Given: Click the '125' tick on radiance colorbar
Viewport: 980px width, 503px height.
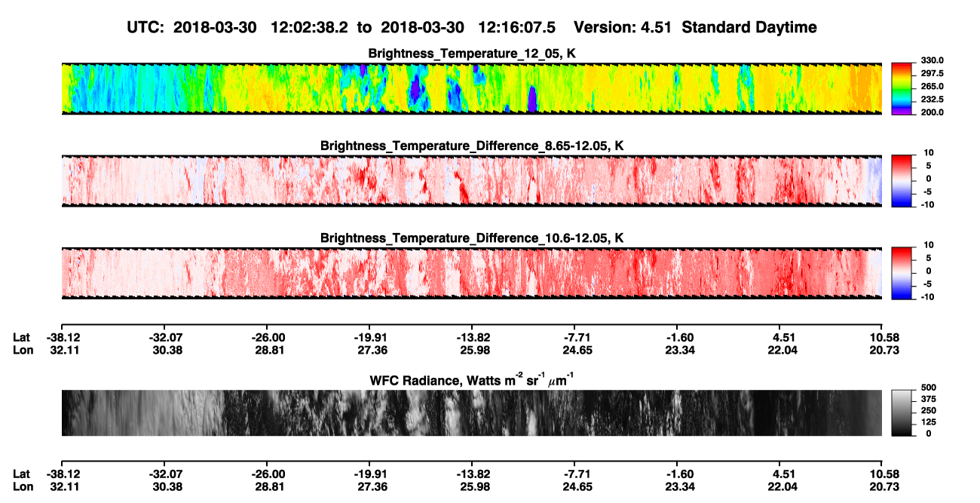Looking at the screenshot, I should point(930,422).
